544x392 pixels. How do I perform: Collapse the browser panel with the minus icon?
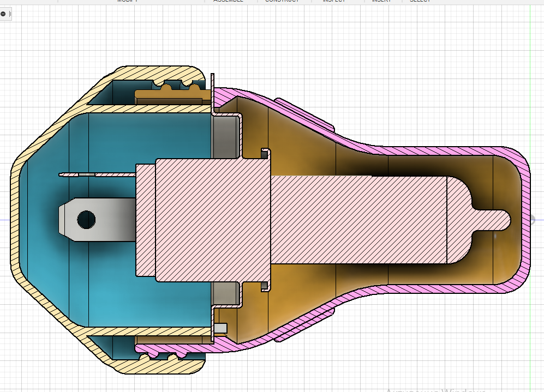(3, 14)
